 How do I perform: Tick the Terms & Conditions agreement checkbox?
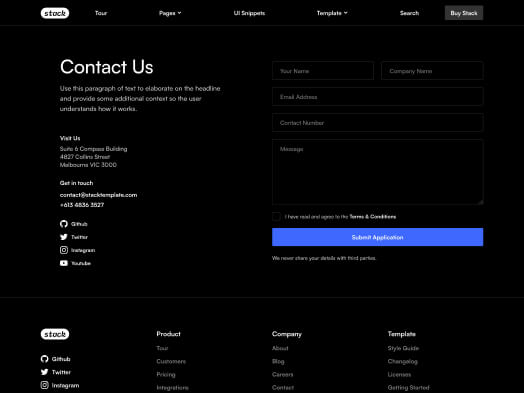(276, 217)
